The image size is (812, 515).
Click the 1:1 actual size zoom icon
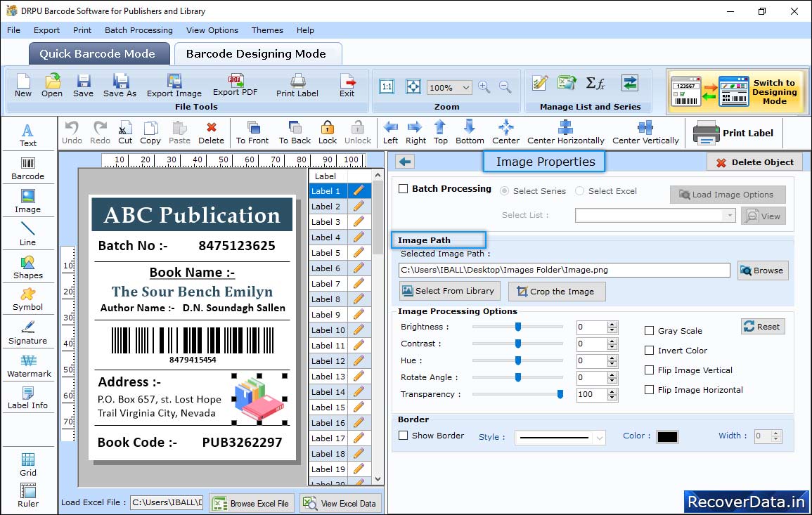point(387,86)
